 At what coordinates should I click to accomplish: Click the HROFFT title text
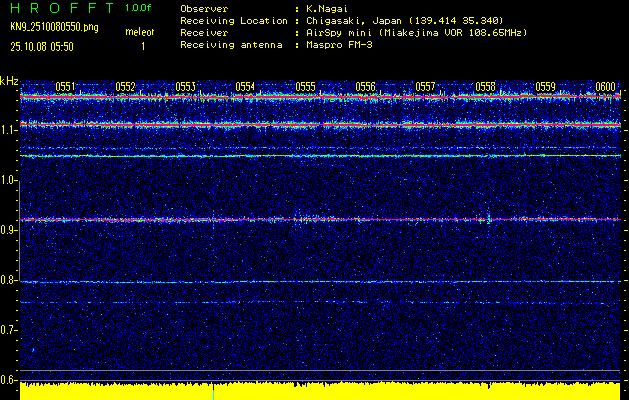click(58, 7)
